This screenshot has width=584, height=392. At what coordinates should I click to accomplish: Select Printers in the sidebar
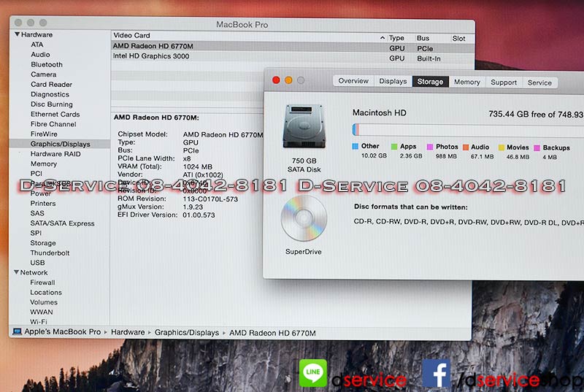tap(43, 203)
